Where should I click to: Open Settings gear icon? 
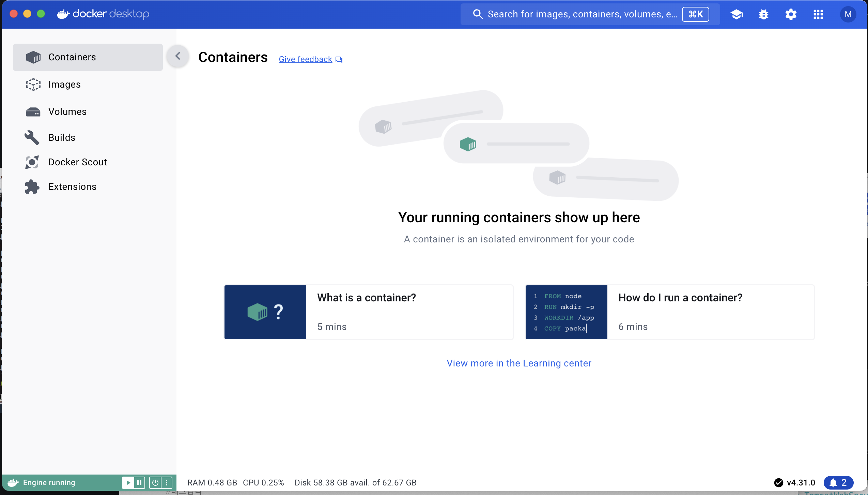791,14
